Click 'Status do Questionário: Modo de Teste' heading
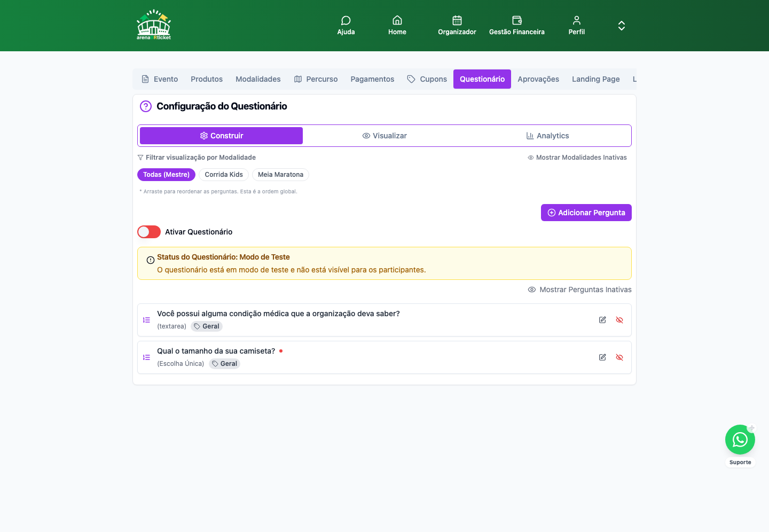Screen dimensions: 769x532 pyautogui.click(x=223, y=257)
